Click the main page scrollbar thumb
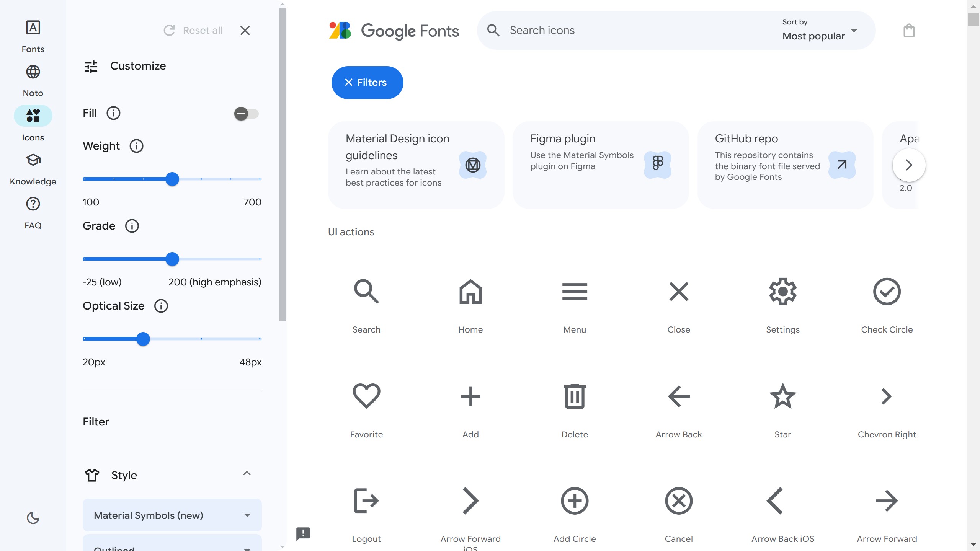 (x=973, y=19)
